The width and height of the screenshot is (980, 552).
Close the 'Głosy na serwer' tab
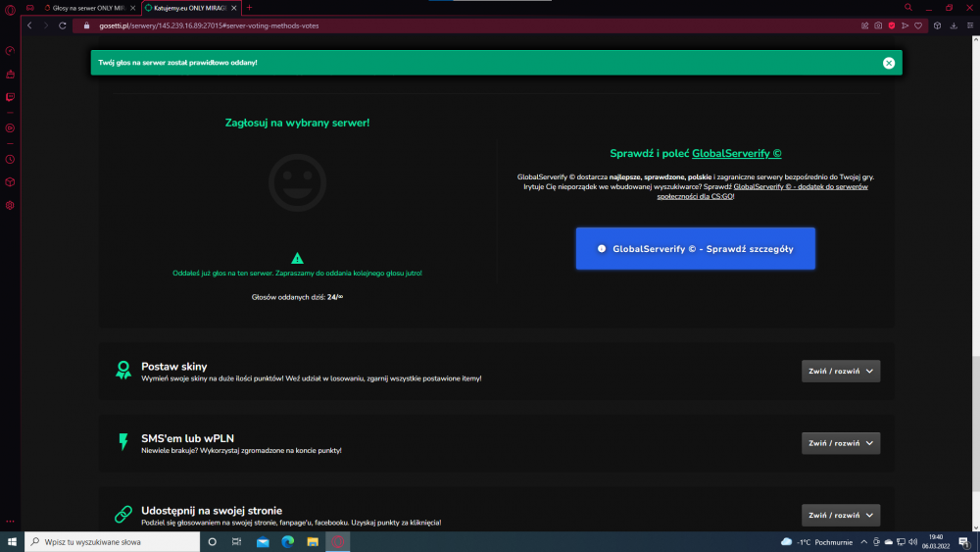pyautogui.click(x=132, y=8)
